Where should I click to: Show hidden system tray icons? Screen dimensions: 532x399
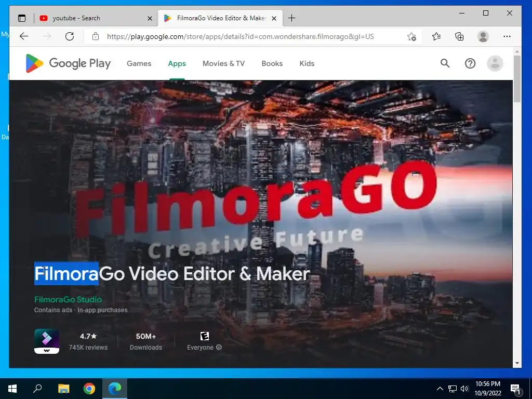(440, 389)
